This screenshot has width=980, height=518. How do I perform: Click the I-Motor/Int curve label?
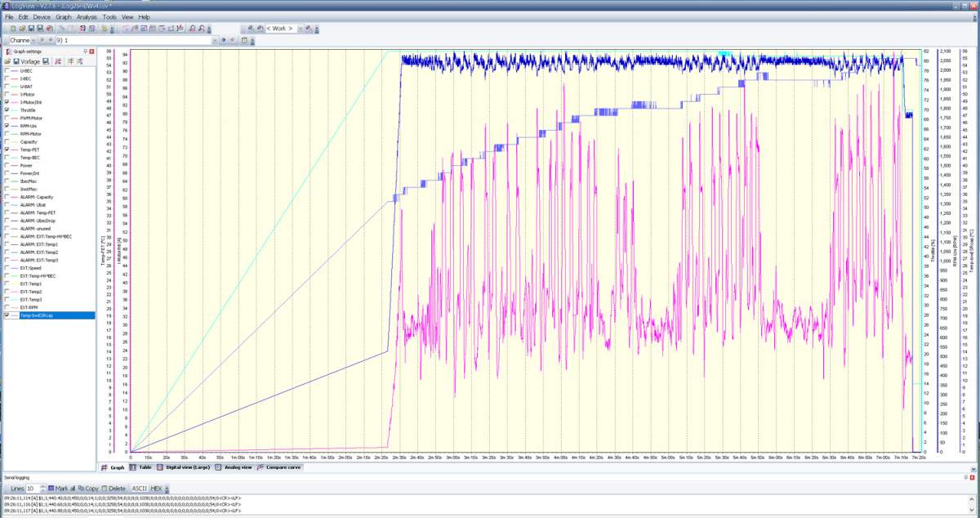(32, 102)
